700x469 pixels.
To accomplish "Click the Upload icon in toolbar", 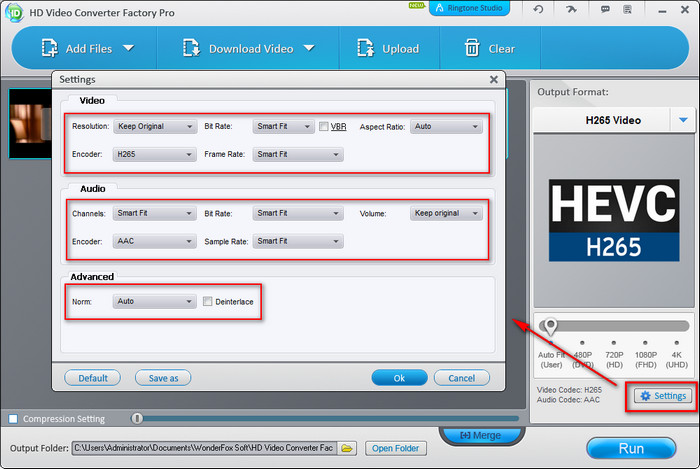I will coord(364,48).
